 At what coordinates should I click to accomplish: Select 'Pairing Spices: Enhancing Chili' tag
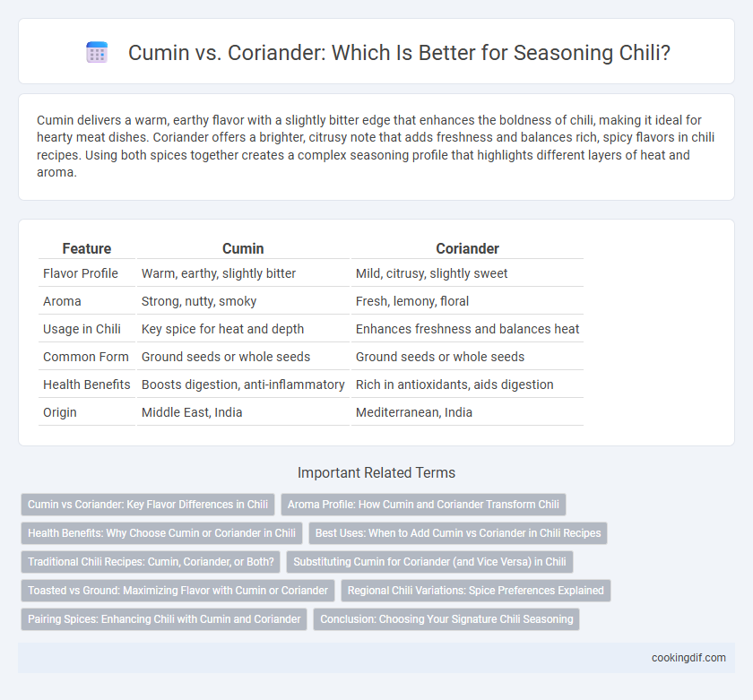pos(164,619)
